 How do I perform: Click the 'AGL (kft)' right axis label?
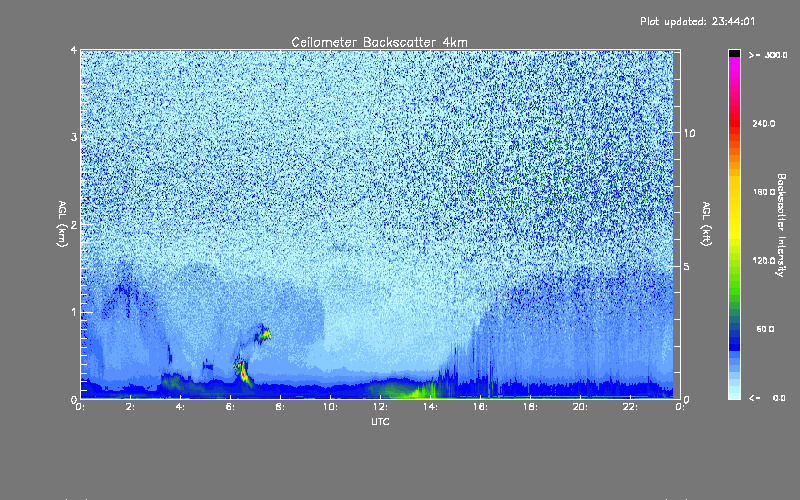[707, 223]
